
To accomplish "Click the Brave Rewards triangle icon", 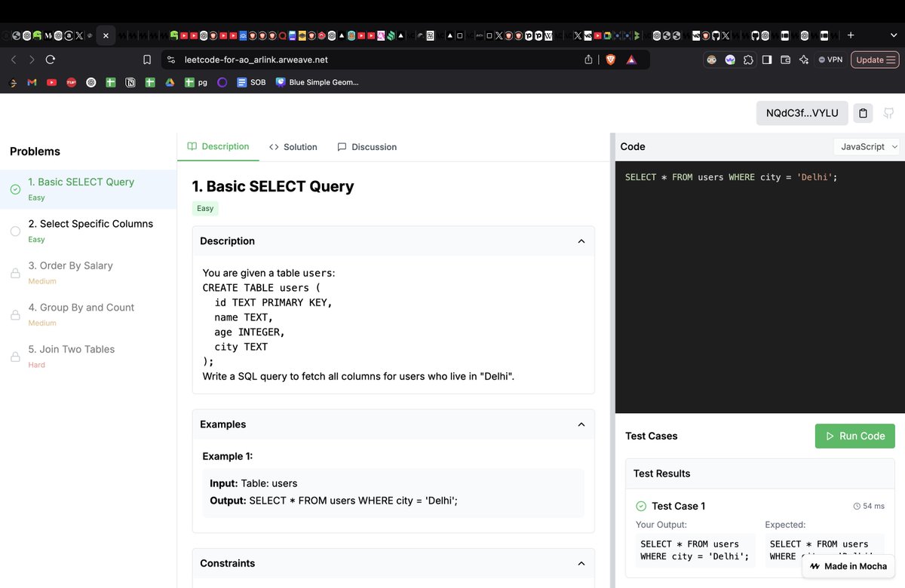I will [x=631, y=60].
